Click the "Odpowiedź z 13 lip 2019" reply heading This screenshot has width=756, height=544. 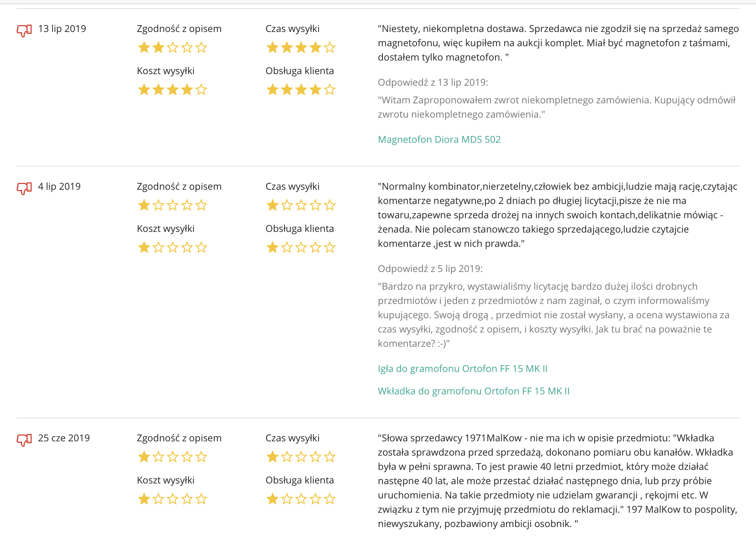pos(433,83)
